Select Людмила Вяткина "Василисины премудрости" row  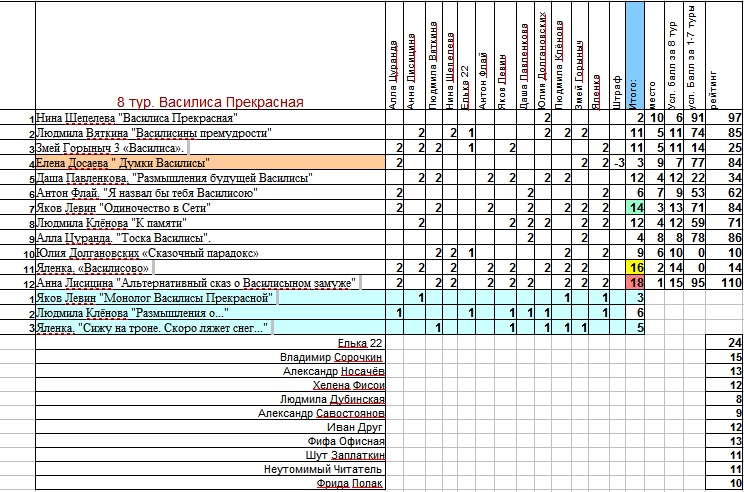coord(210,133)
